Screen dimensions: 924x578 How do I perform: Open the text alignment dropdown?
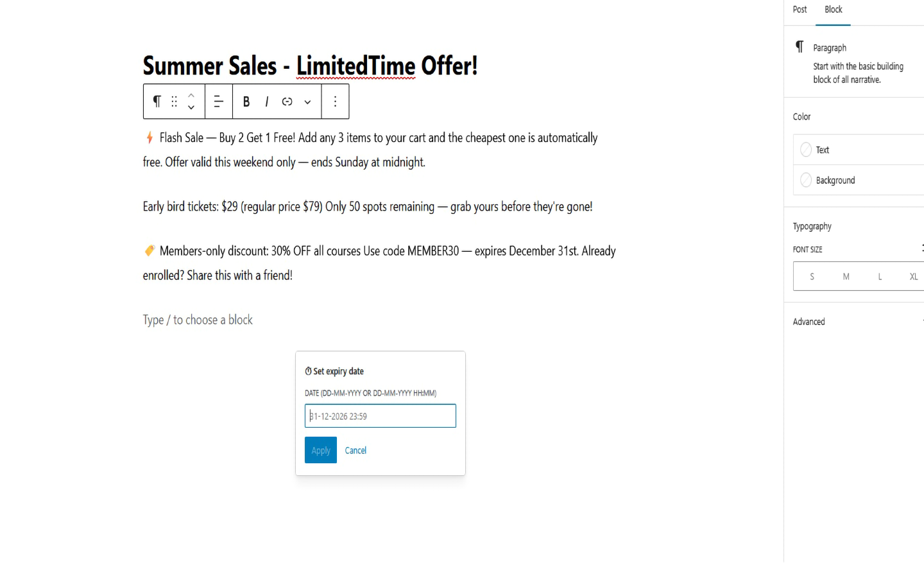click(218, 101)
